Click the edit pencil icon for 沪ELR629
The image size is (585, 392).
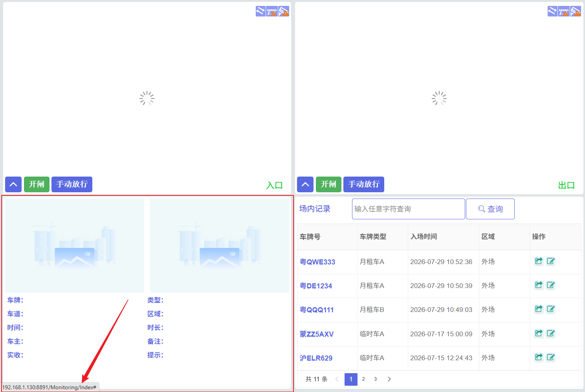(x=551, y=357)
